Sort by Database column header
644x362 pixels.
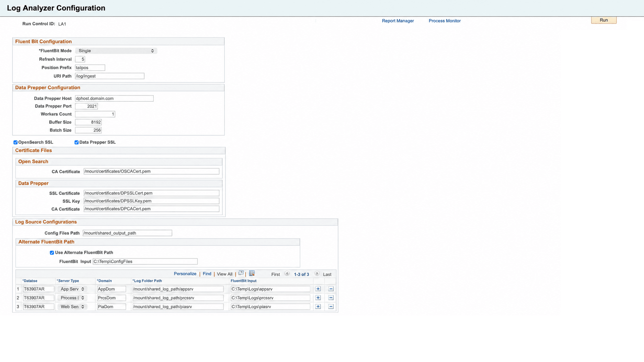30,281
